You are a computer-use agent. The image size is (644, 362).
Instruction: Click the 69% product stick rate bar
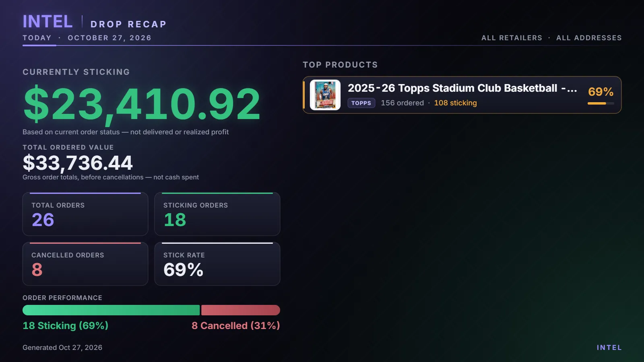(x=601, y=103)
